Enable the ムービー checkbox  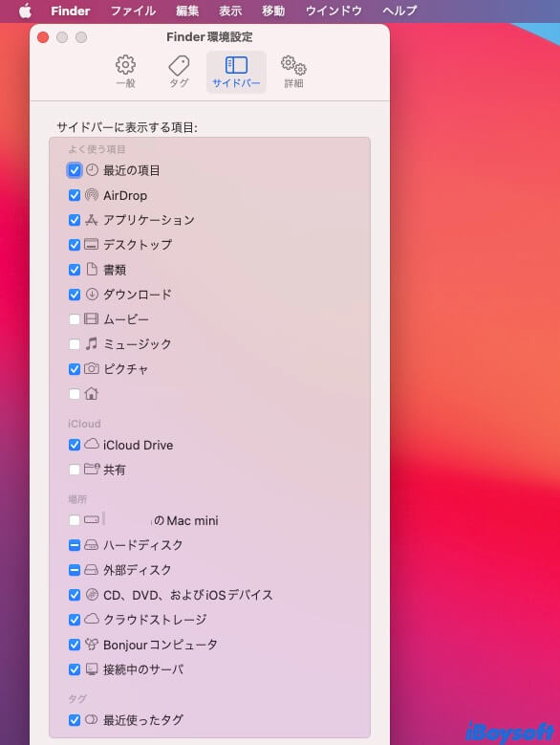point(75,319)
